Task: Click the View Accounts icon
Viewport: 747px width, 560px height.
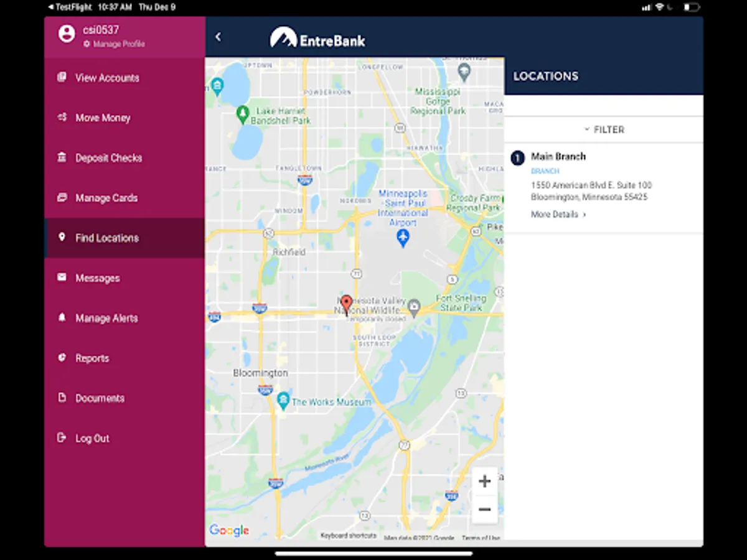Action: pos(62,77)
